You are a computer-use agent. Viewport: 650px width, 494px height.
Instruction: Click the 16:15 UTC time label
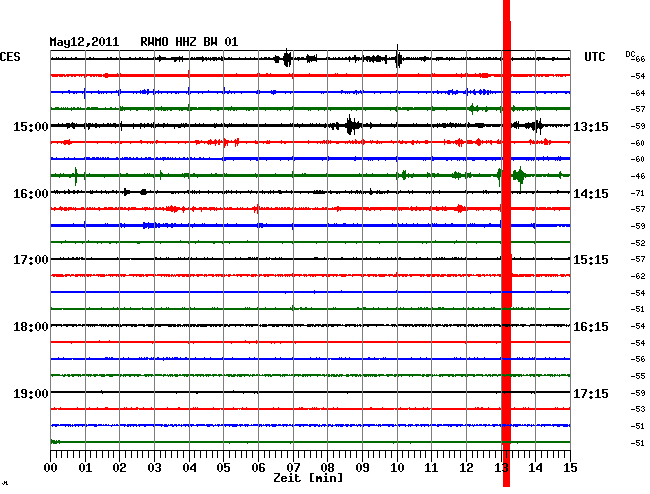pos(591,327)
